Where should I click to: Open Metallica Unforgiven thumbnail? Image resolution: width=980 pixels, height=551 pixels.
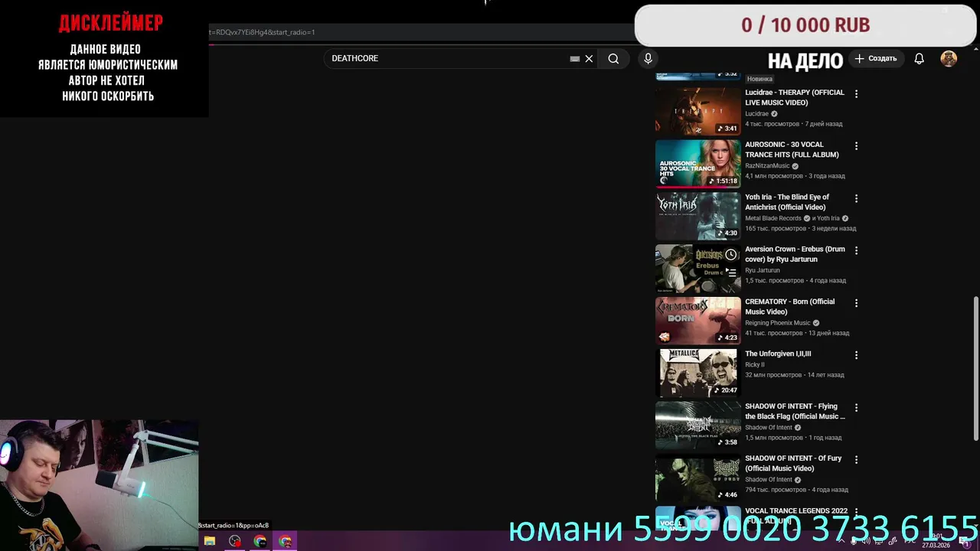point(698,373)
